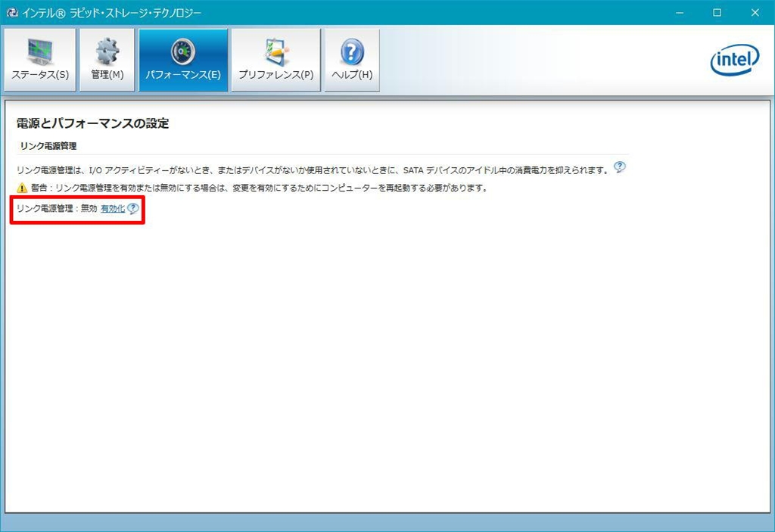
Task: Click the 電源とパフォーマンスの設定 heading
Action: (x=93, y=123)
